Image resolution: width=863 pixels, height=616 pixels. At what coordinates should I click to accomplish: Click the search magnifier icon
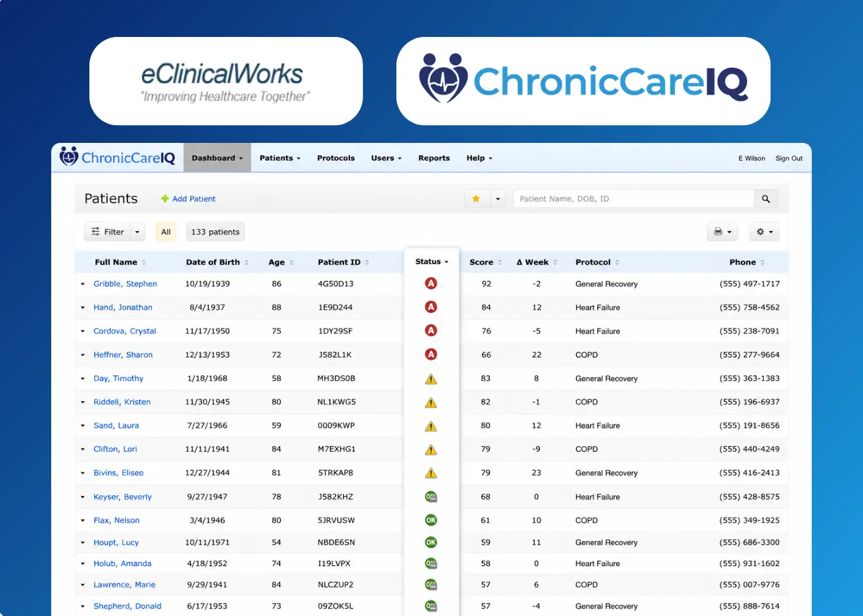pos(766,198)
